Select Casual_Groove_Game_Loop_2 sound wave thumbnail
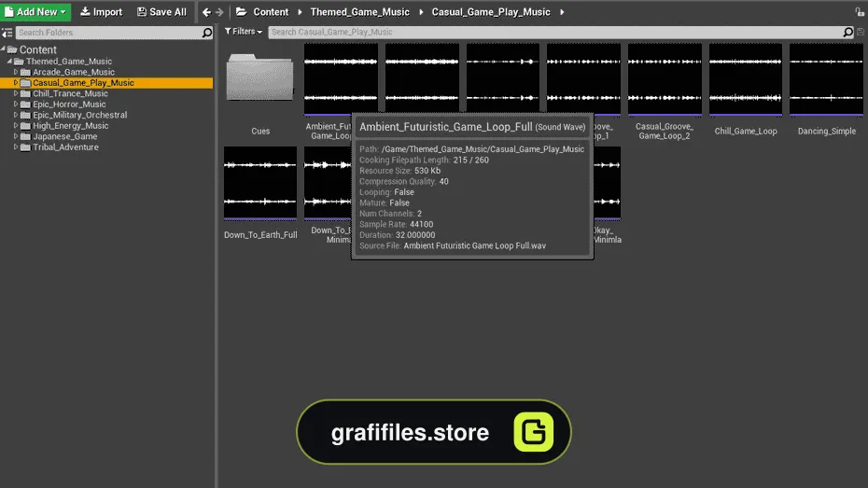The image size is (868, 488). 665,79
